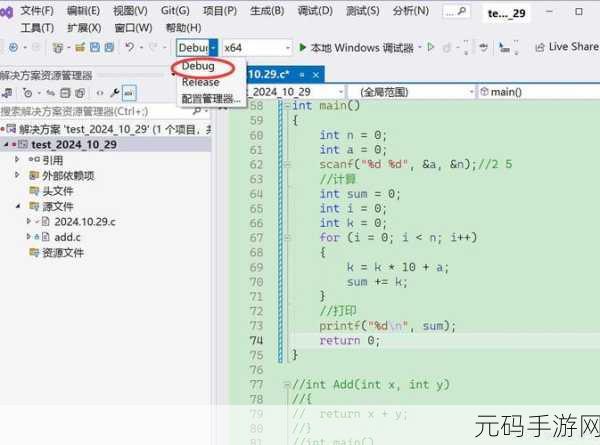The height and width of the screenshot is (445, 600).
Task: Select Release from the configuration list
Action: tap(201, 82)
